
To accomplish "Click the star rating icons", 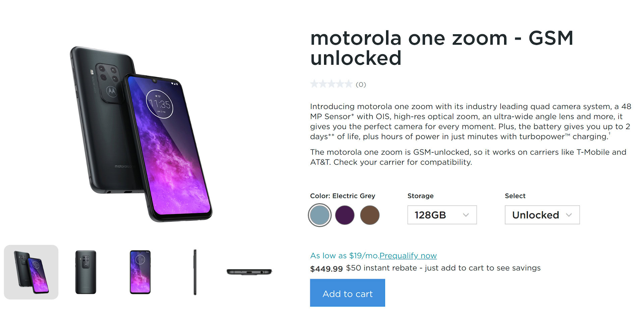I will (331, 84).
